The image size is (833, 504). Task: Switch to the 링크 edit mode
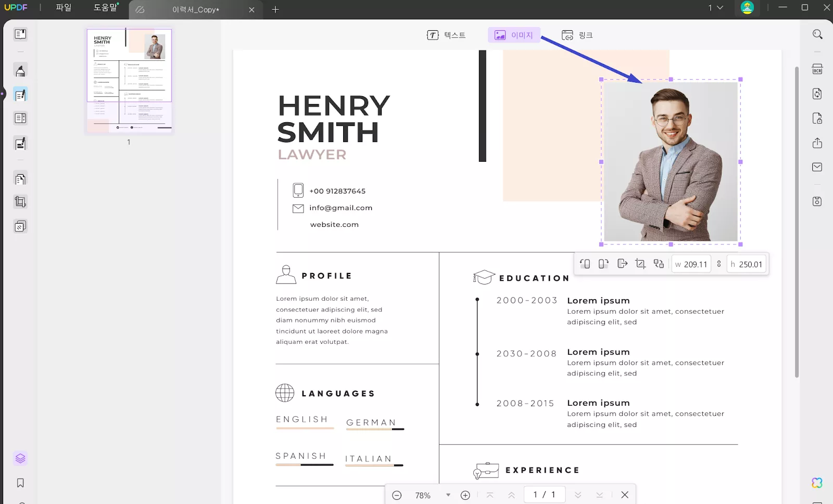click(577, 35)
